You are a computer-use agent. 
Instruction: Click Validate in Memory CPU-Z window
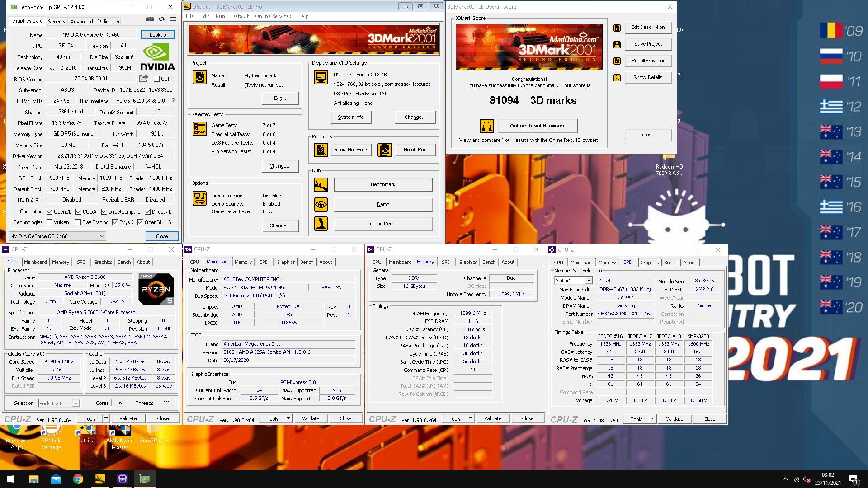point(493,418)
